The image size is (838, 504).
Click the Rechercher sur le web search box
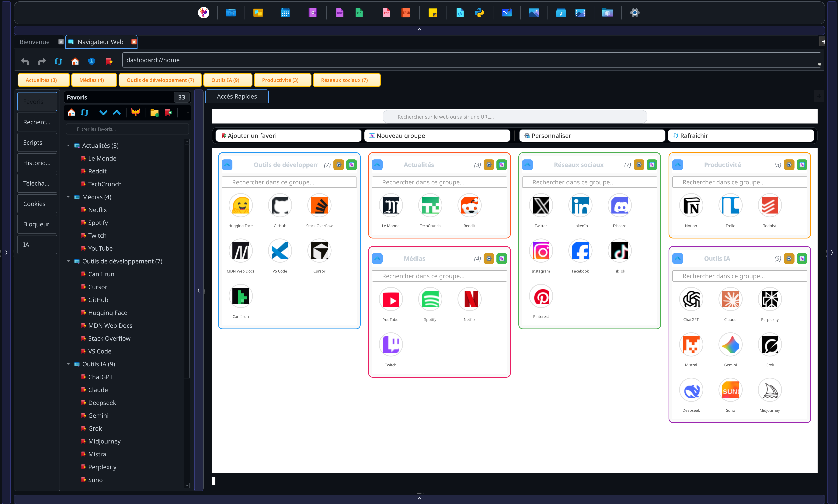(x=515, y=117)
